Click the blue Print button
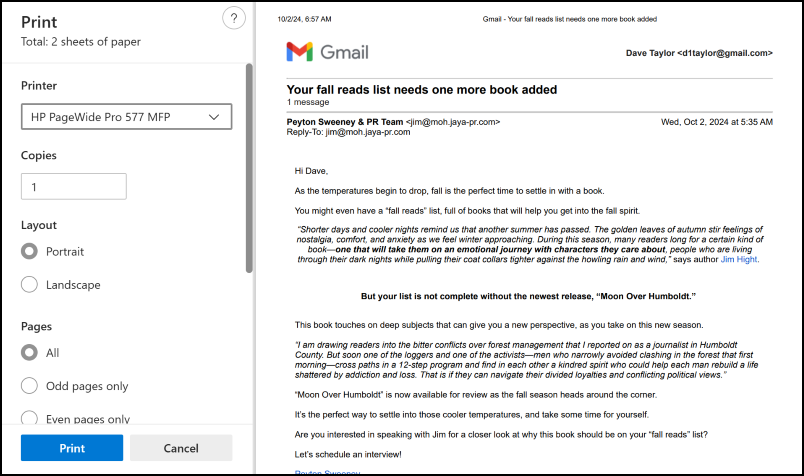 click(x=72, y=448)
